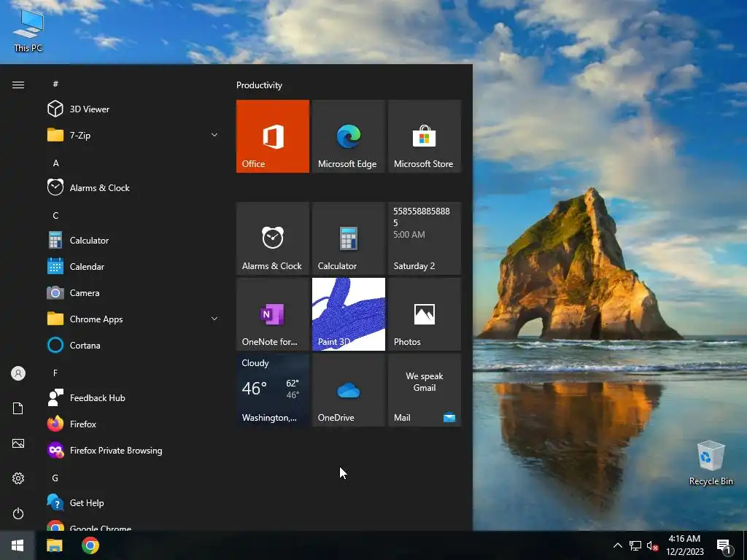
Task: Open Google Chrome on the taskbar
Action: (90, 545)
